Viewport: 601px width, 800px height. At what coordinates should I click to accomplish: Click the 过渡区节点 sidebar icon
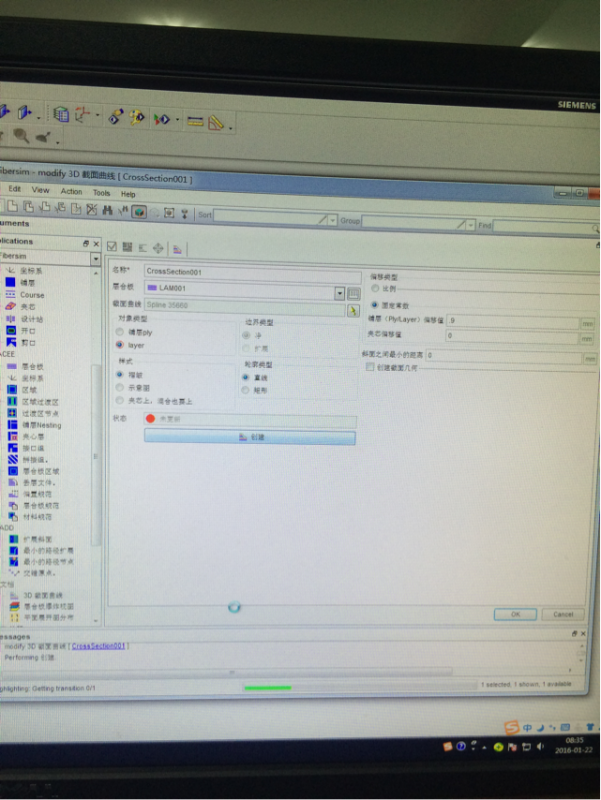tap(12, 413)
